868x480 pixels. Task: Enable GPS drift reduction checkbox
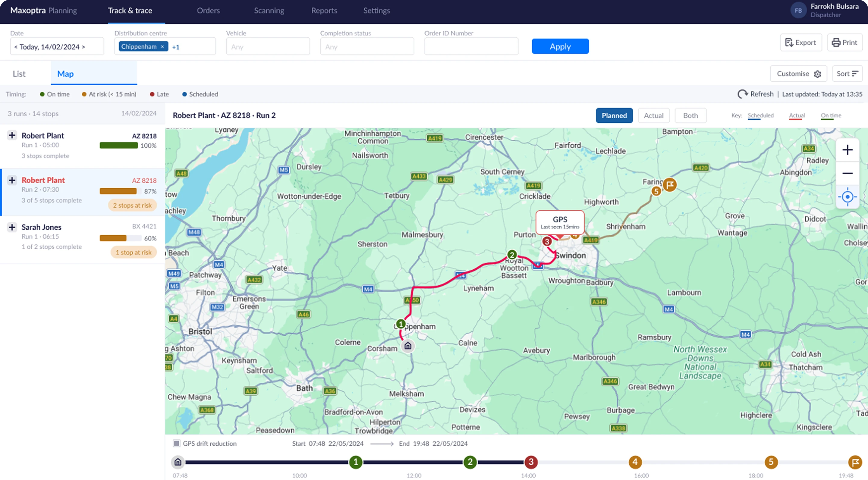tap(176, 443)
